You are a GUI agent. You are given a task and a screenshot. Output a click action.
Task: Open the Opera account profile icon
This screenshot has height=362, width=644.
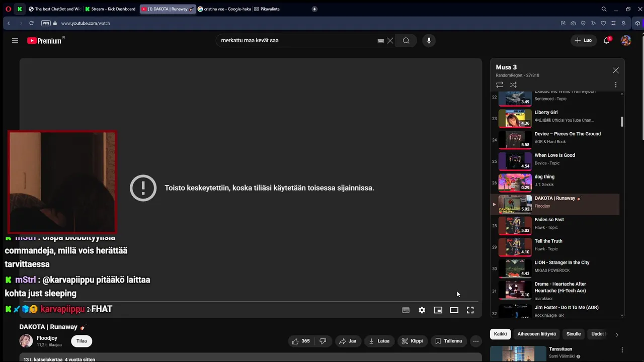[x=623, y=23]
